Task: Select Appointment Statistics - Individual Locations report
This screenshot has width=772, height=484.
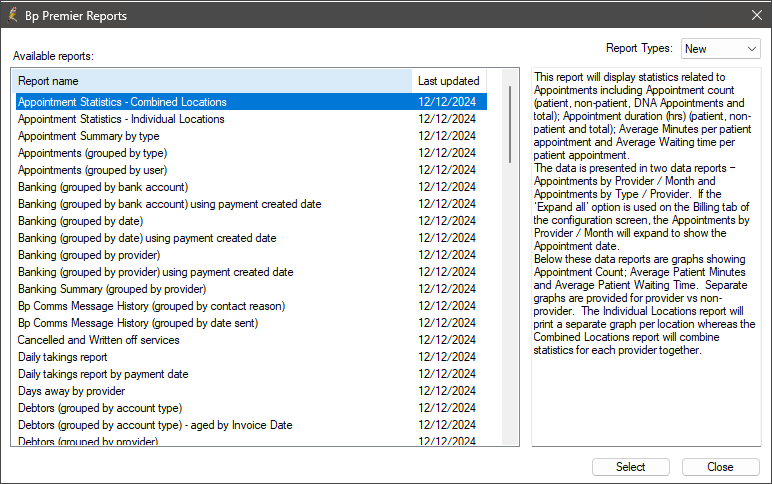Action: [251, 119]
